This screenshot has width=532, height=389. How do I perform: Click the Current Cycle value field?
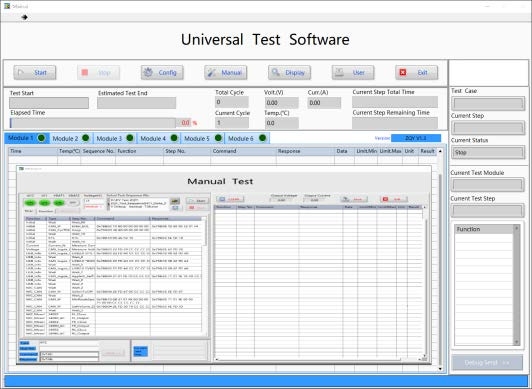point(232,123)
